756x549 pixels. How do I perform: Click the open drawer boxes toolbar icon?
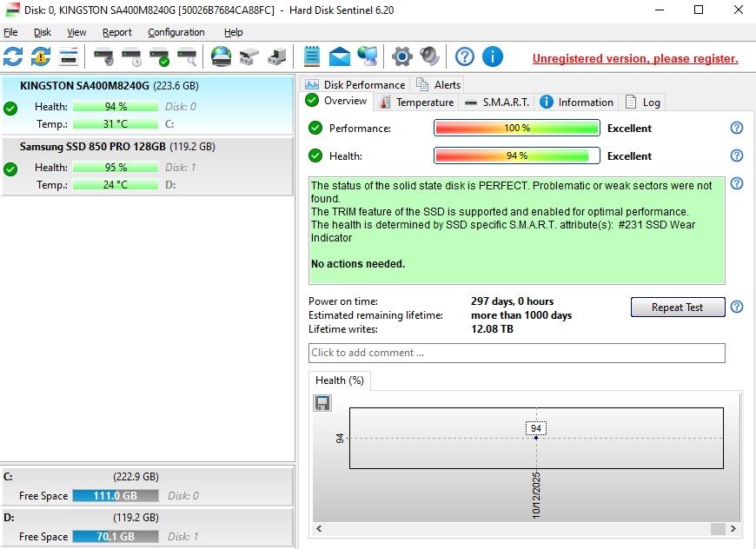pos(249,56)
